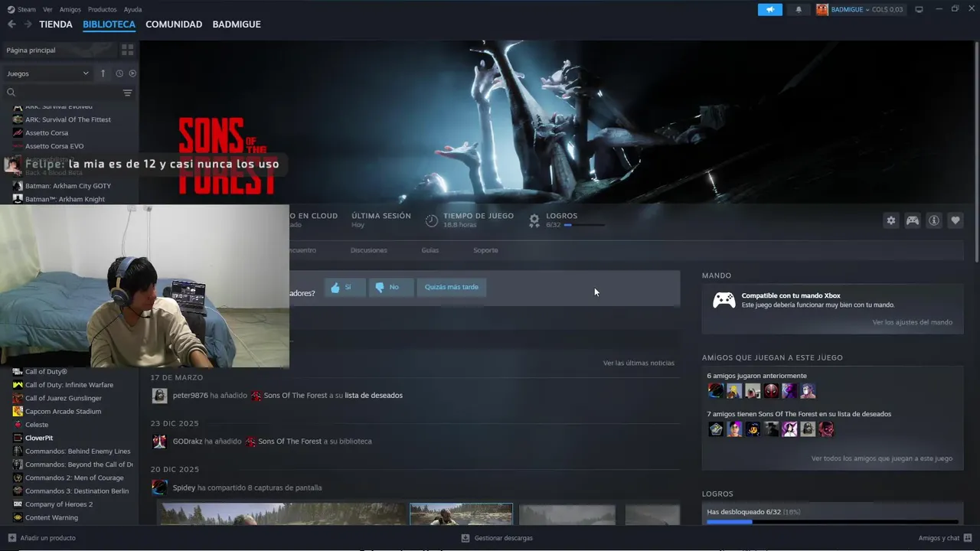Click LOGROS achievements progress in header

click(567, 220)
